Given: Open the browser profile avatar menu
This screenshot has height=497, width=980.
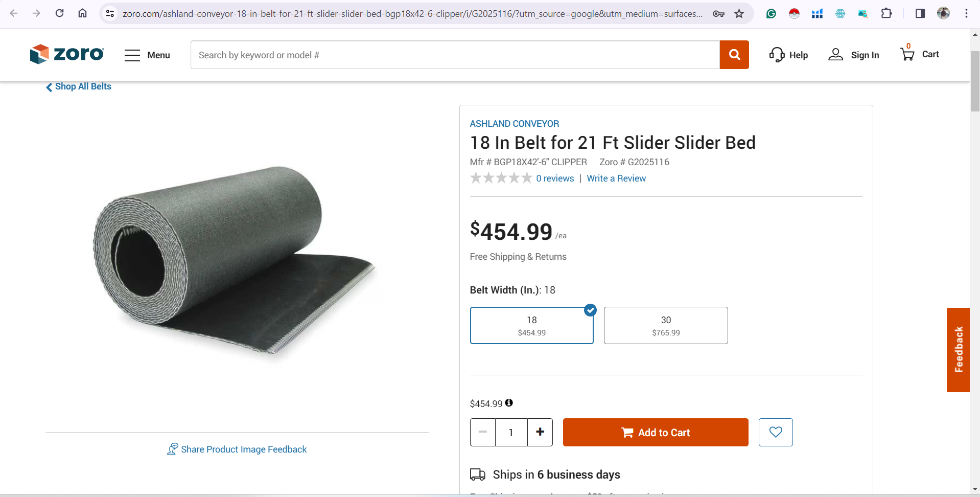Looking at the screenshot, I should point(944,14).
